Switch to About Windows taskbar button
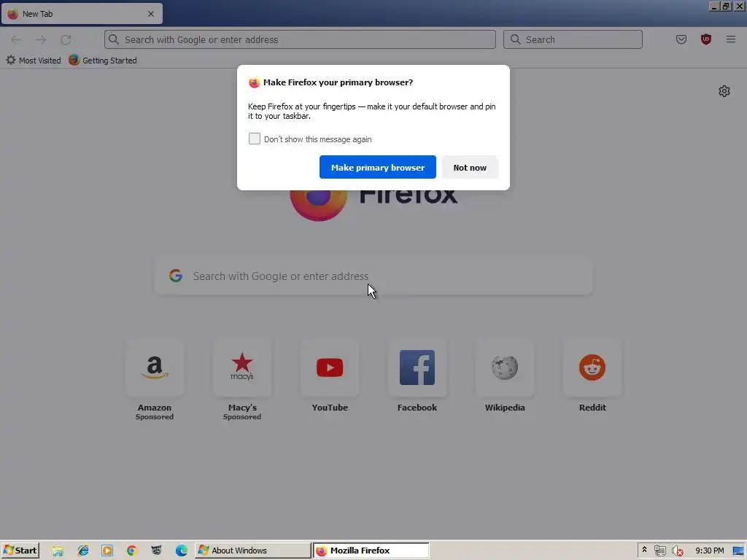Viewport: 747px width, 560px height. point(252,551)
